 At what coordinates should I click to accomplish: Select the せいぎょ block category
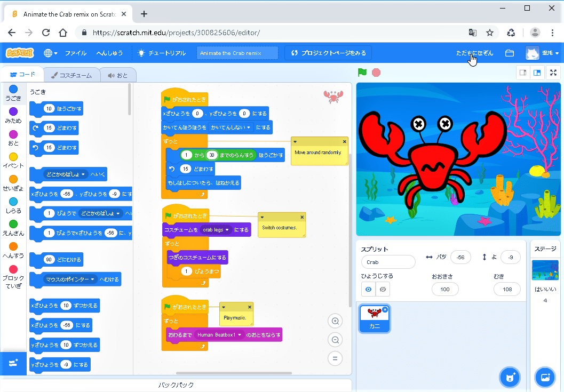[13, 183]
